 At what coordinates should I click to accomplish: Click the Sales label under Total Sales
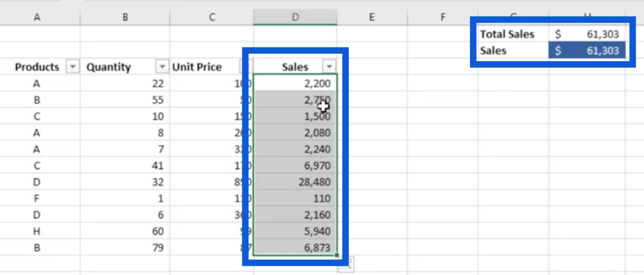pyautogui.click(x=513, y=50)
